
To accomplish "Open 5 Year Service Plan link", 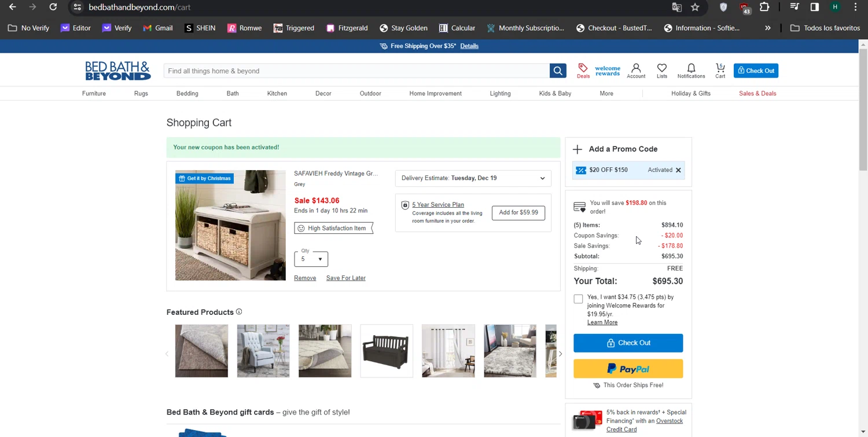I will pos(438,204).
